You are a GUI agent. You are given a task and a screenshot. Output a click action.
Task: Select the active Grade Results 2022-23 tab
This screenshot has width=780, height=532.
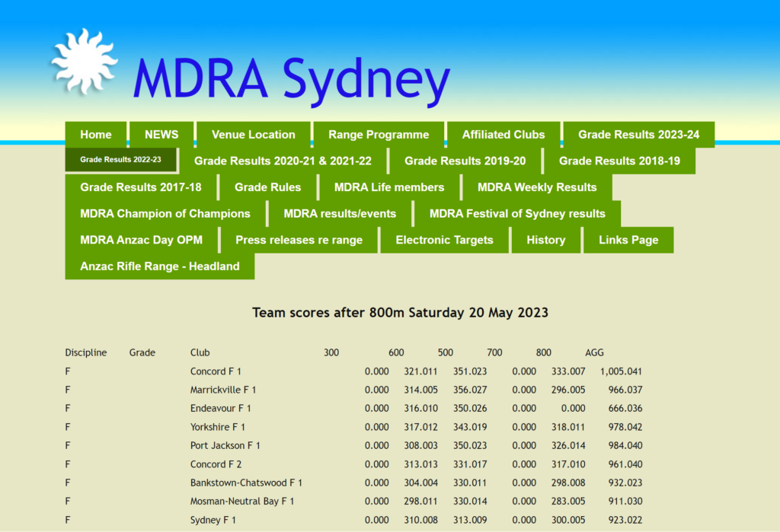coord(120,160)
